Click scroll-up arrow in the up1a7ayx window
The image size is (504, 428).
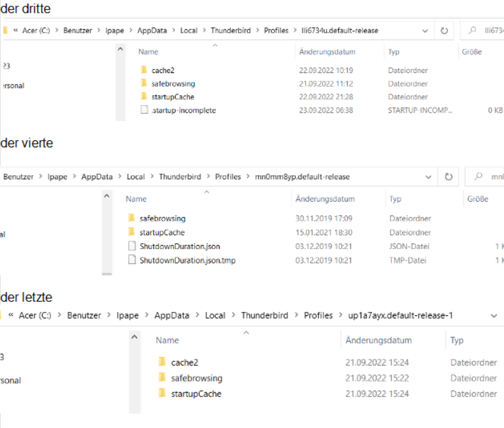pyautogui.click(x=134, y=337)
